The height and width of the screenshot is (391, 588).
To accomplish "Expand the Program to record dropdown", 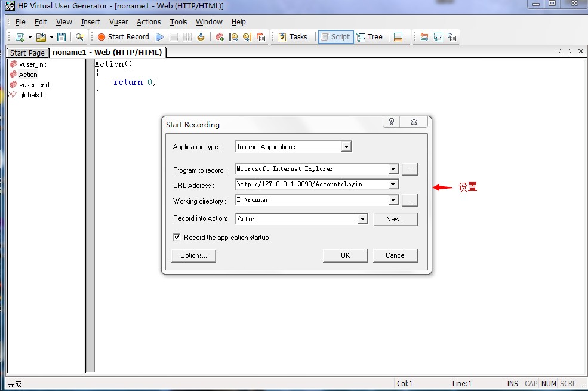I will [x=393, y=169].
